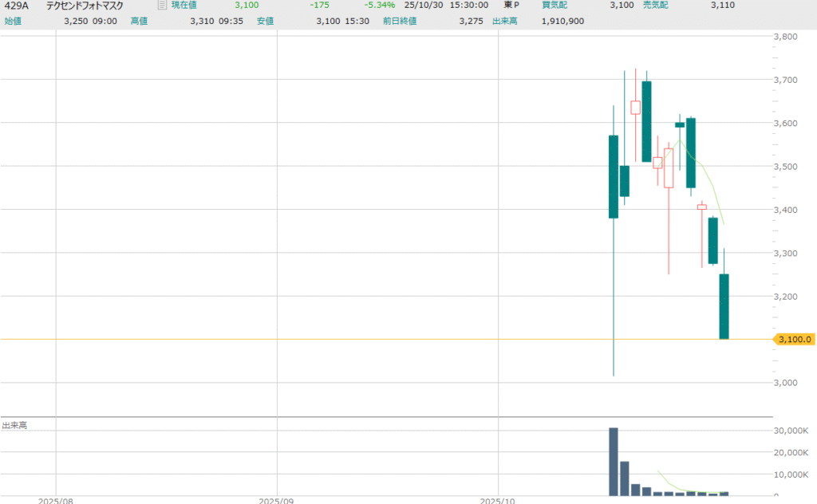Viewport: 817px width, 504px height.
Task: Click the volume figure 1,910,900 in header
Action: pyautogui.click(x=562, y=21)
